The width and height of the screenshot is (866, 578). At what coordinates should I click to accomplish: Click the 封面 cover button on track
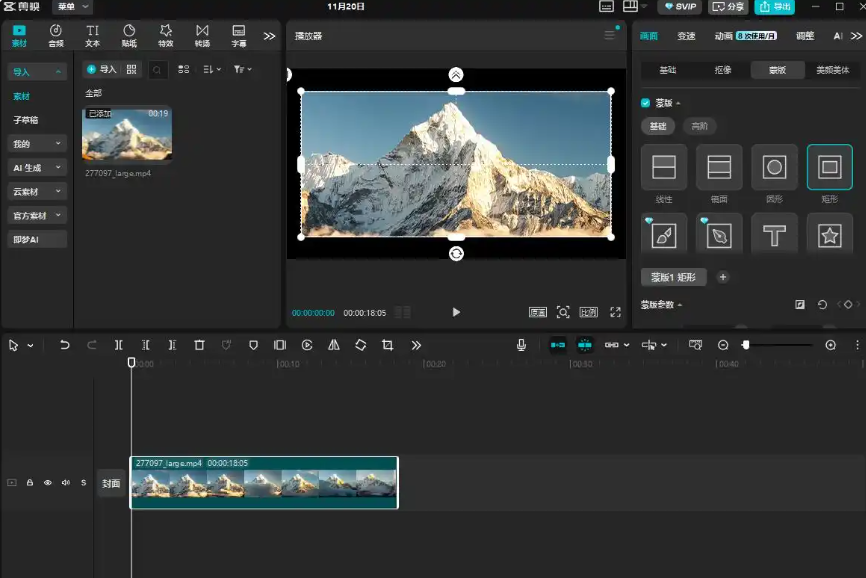110,483
